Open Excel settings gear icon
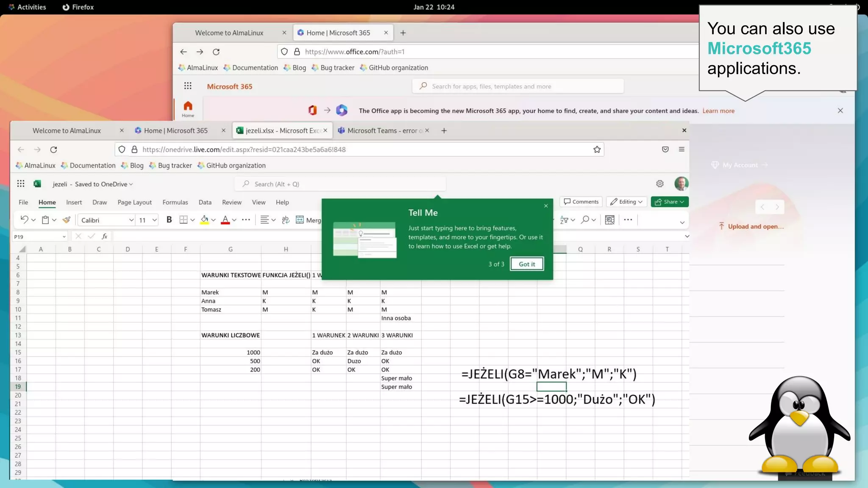Screen dimensions: 868x488 (x=660, y=184)
